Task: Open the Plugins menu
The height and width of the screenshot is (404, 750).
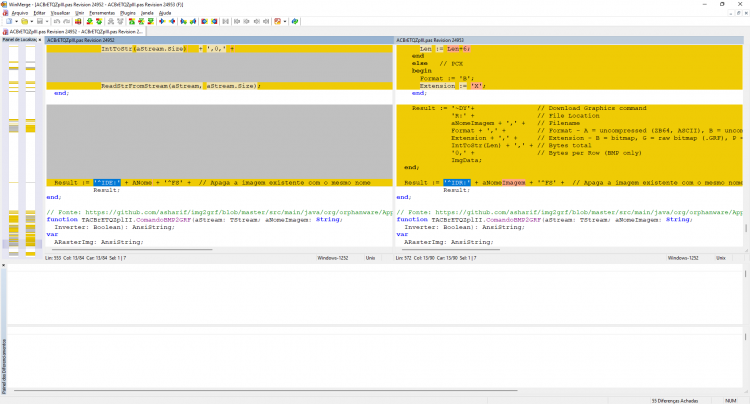Action: (128, 13)
